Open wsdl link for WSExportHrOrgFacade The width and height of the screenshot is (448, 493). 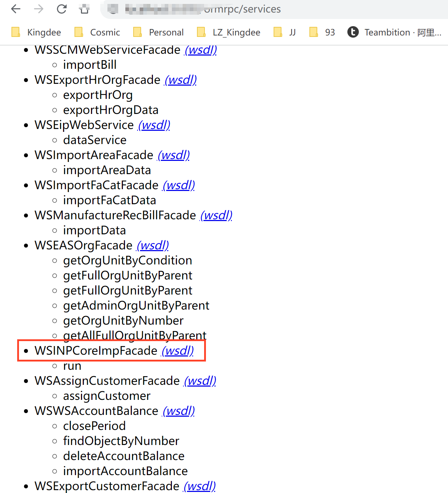[181, 80]
